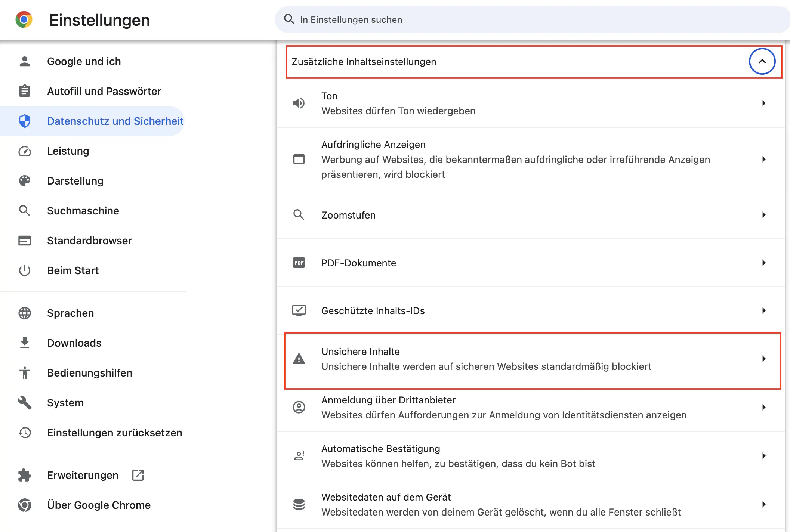
Task: Click the Beim Start power icon
Action: coord(24,270)
